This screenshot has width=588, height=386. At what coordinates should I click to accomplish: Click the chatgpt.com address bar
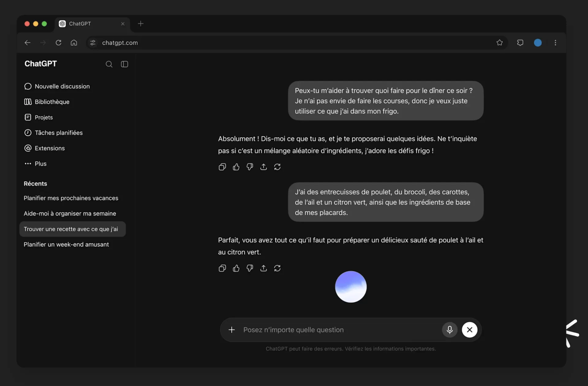click(x=297, y=43)
